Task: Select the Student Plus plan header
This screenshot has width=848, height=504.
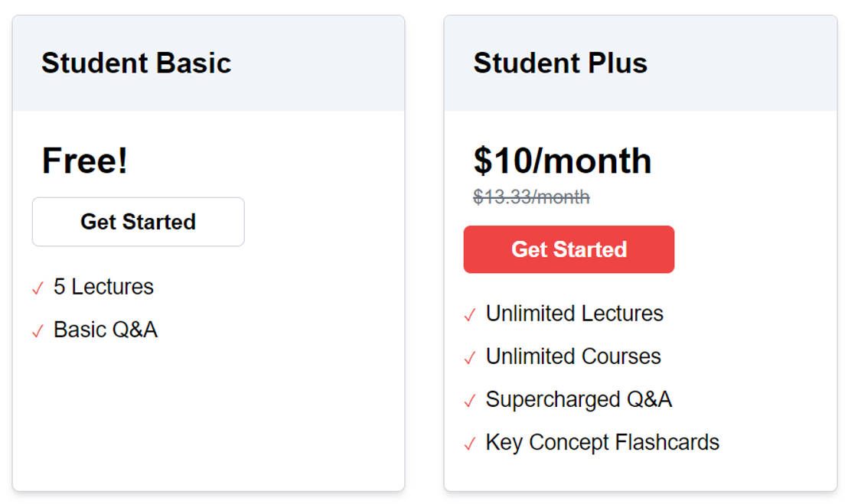Action: click(x=560, y=63)
